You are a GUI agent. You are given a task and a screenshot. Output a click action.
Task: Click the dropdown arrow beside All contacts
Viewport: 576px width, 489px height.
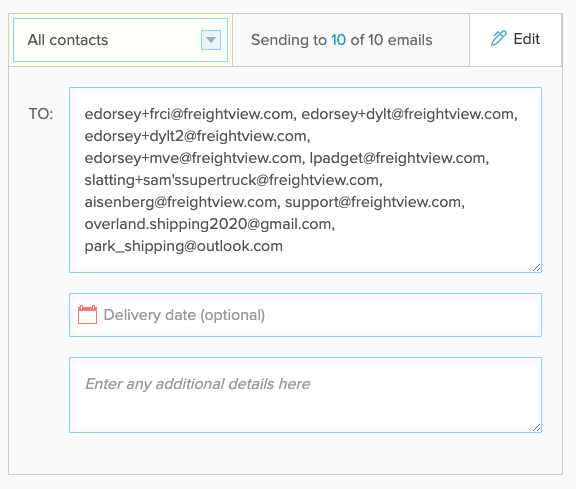coord(211,40)
